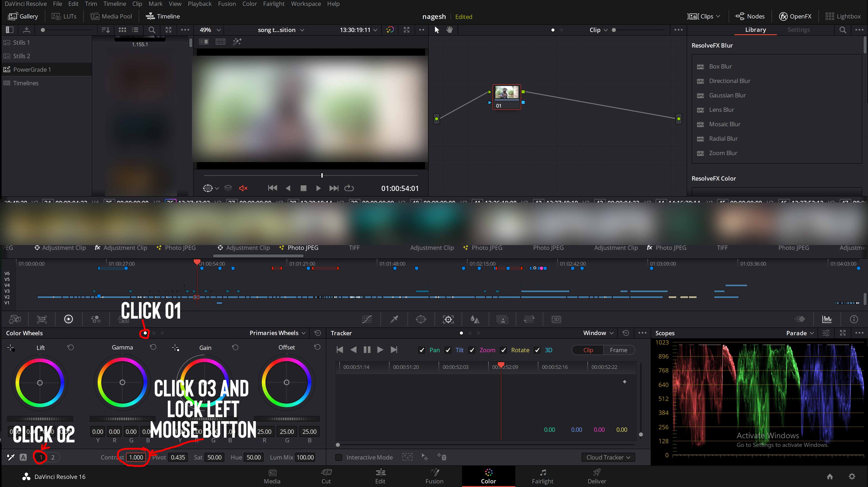This screenshot has height=487, width=868.
Task: Reset the Lift color wheel
Action: (70, 347)
